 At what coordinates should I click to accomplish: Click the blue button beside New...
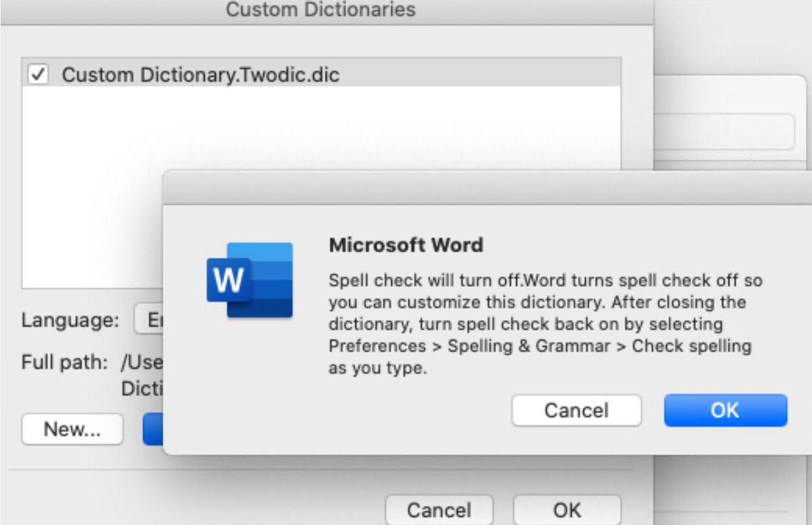(153, 429)
